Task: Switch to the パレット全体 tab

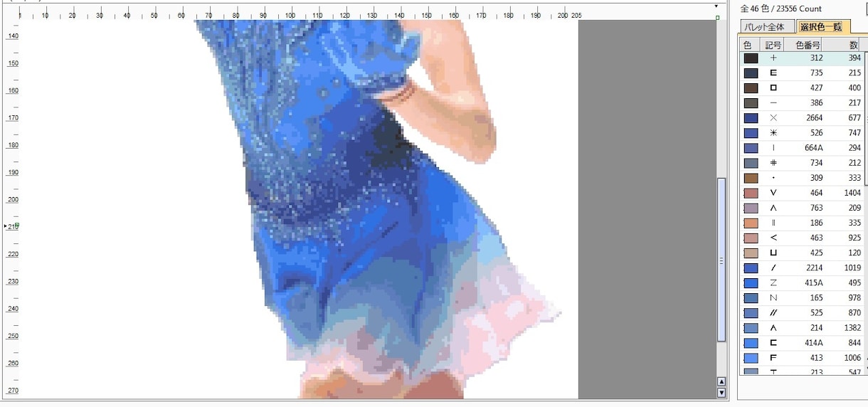Action: pyautogui.click(x=765, y=27)
